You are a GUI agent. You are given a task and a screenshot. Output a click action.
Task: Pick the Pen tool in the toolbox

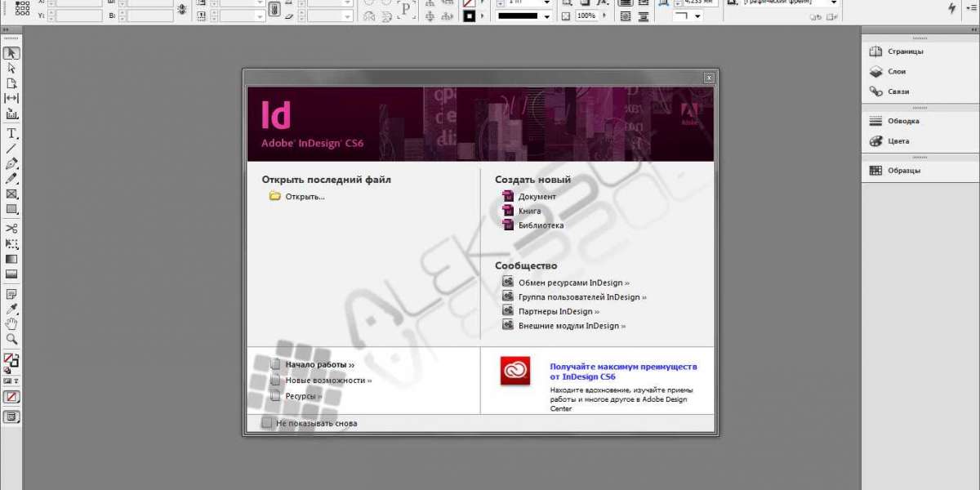tap(11, 163)
